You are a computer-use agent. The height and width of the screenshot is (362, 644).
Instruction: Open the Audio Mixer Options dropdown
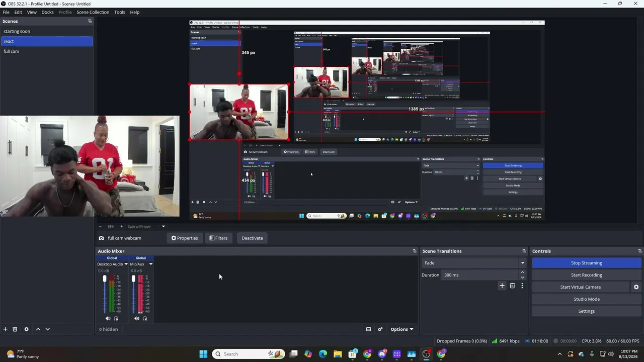click(401, 329)
